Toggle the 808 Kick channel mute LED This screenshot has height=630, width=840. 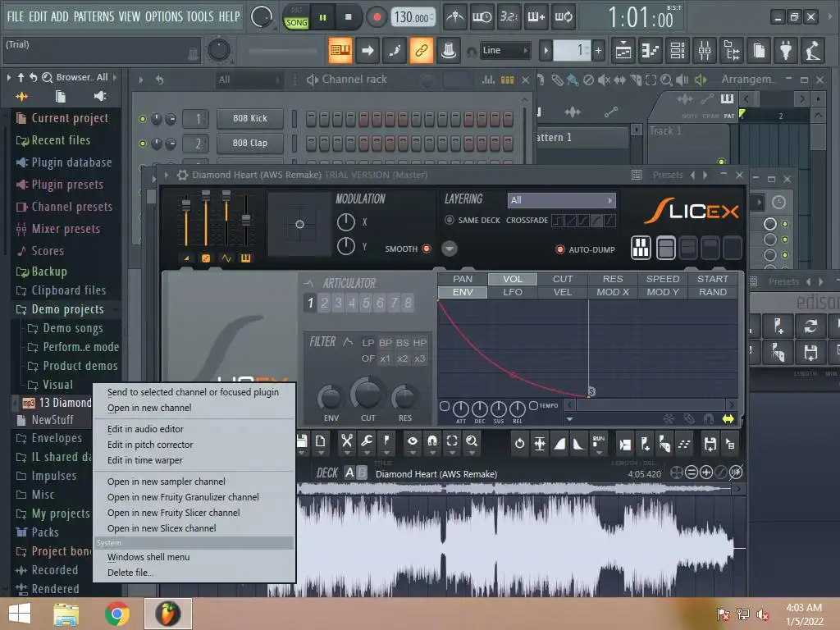pos(143,119)
